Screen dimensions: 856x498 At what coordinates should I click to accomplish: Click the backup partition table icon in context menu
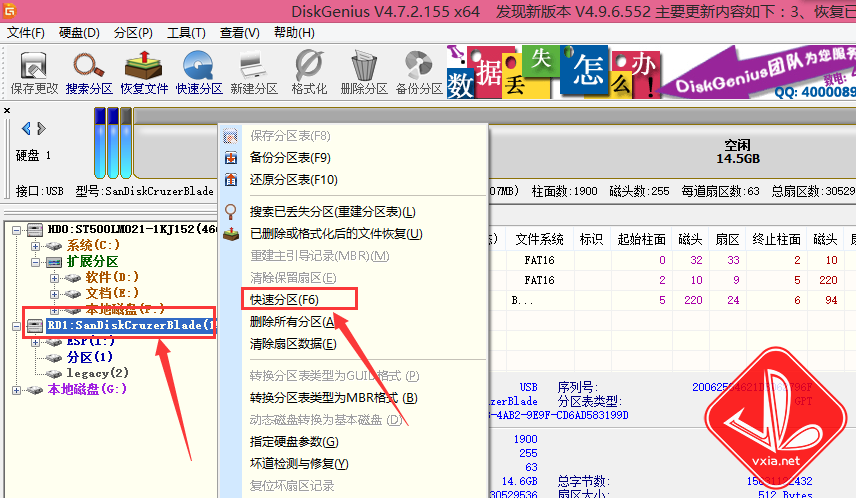pyautogui.click(x=231, y=158)
